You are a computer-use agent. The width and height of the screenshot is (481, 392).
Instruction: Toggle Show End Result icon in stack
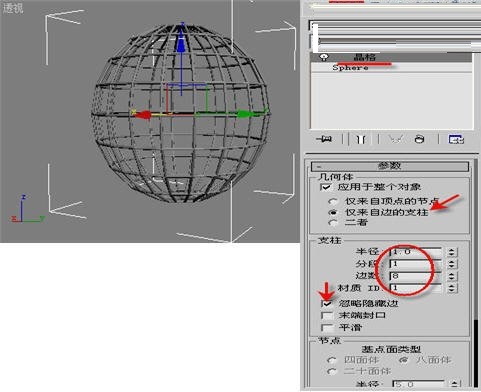pyautogui.click(x=361, y=139)
